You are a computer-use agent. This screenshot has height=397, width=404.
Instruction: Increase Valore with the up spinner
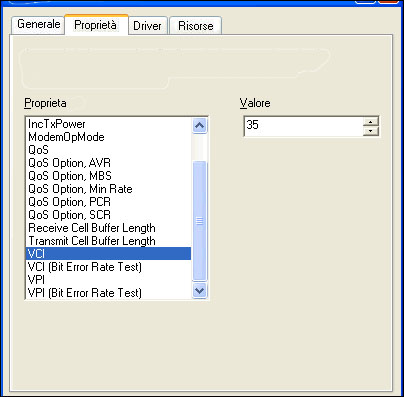point(371,122)
